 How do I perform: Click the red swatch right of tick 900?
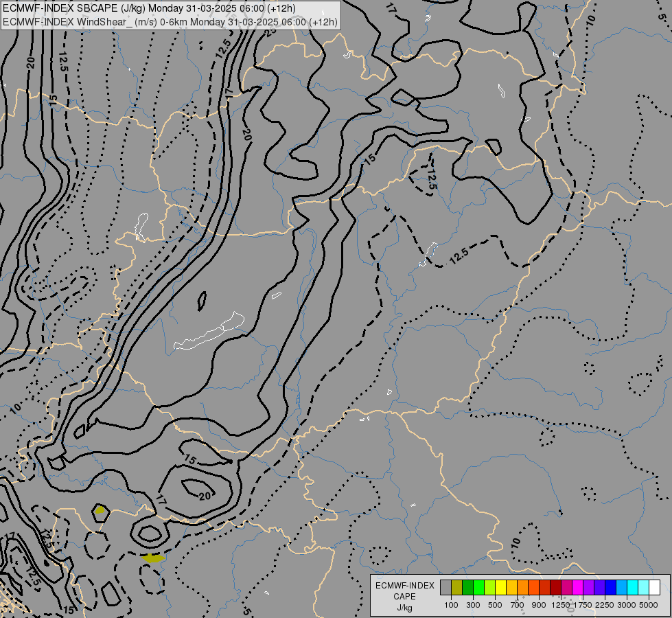(x=545, y=588)
